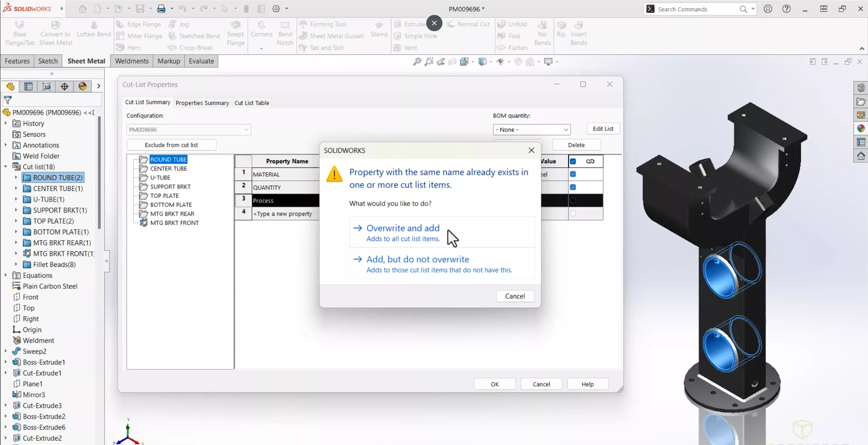Screen dimensions: 868x445
Task: Collapse the Cut list(18) node
Action: pos(5,167)
